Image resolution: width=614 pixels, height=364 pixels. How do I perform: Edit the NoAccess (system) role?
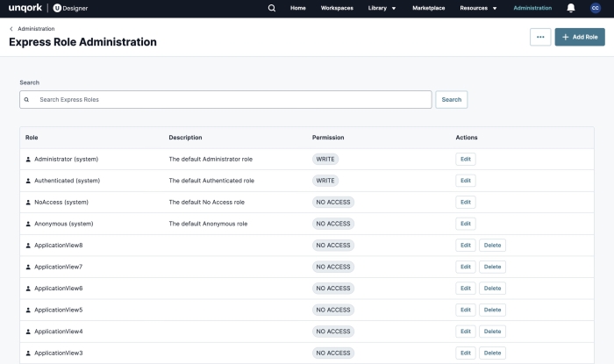(x=466, y=202)
